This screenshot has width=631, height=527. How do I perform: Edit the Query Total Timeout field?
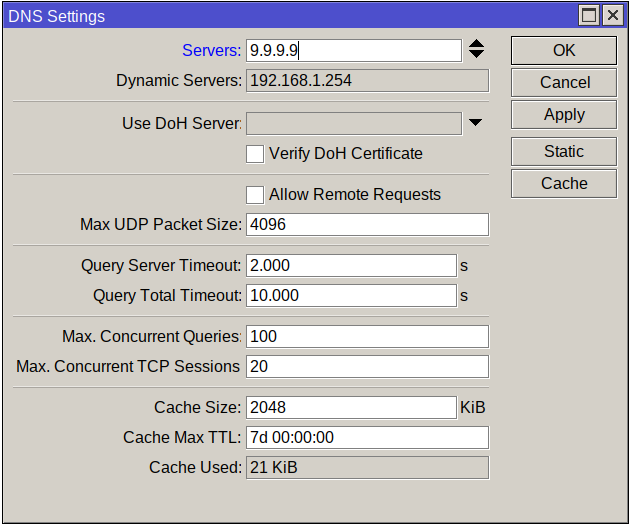351,296
